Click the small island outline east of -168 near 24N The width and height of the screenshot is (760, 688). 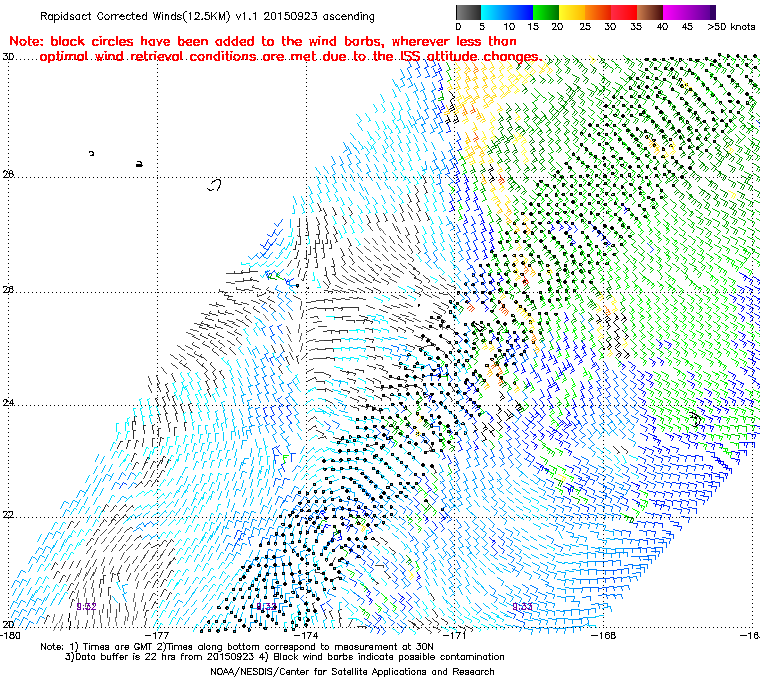tap(696, 419)
